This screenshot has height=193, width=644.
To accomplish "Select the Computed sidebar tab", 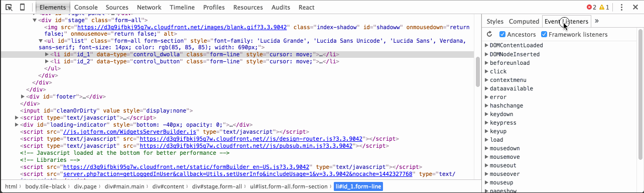I will 524,21.
